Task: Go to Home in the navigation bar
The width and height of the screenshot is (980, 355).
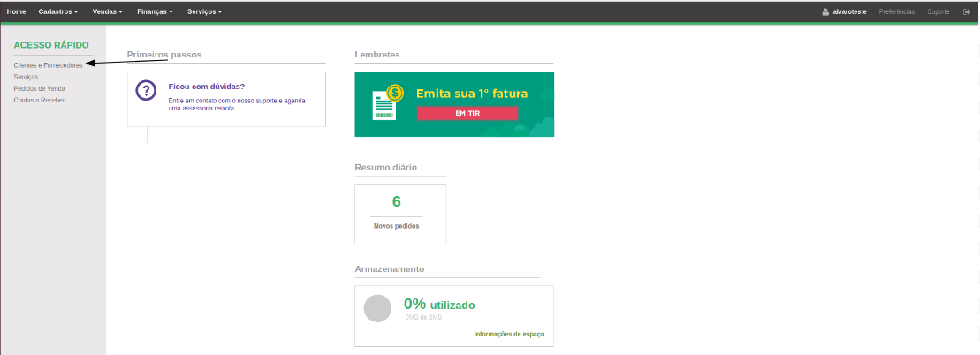Action: 16,11
